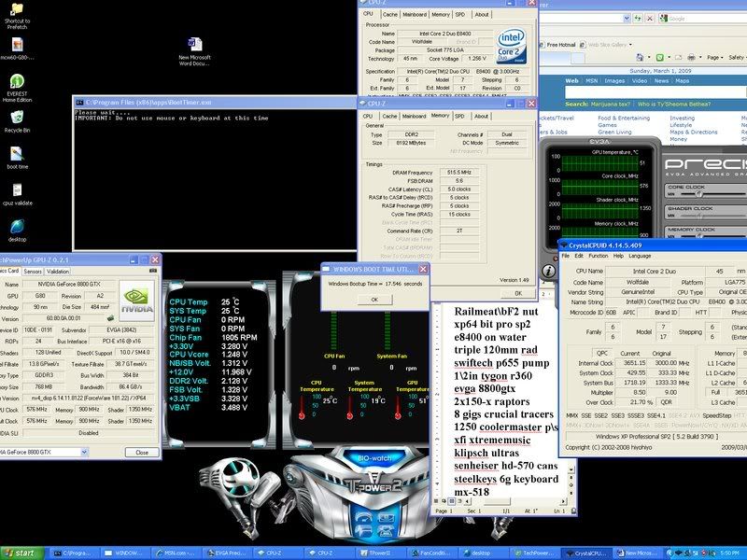The image size is (747, 560).
Task: Open the boot time desktop shortcut
Action: point(17,158)
